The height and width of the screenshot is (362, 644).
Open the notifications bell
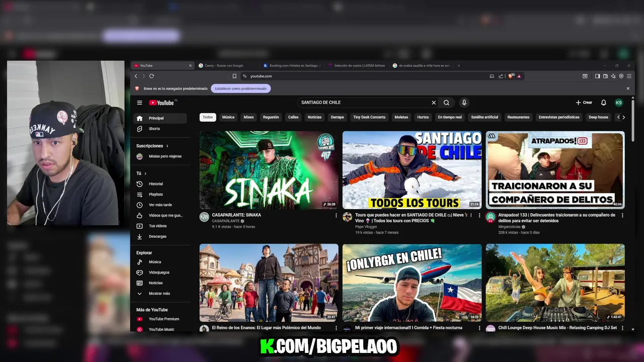604,103
